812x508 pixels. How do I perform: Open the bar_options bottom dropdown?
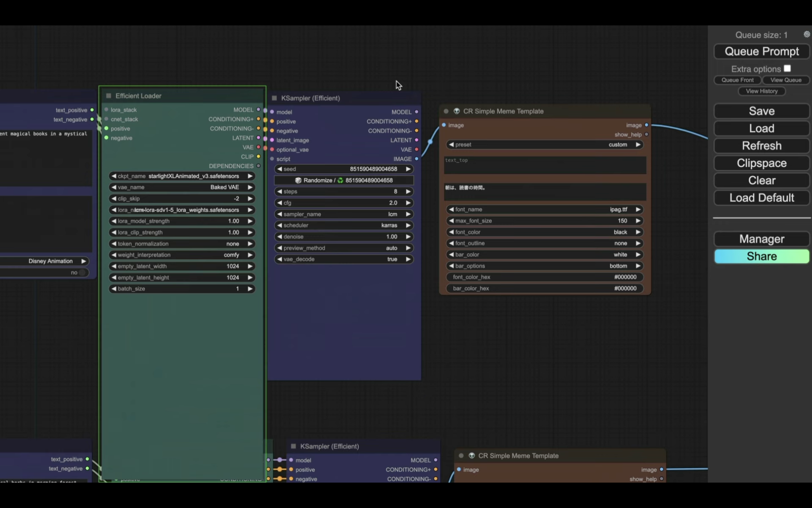[x=545, y=266]
